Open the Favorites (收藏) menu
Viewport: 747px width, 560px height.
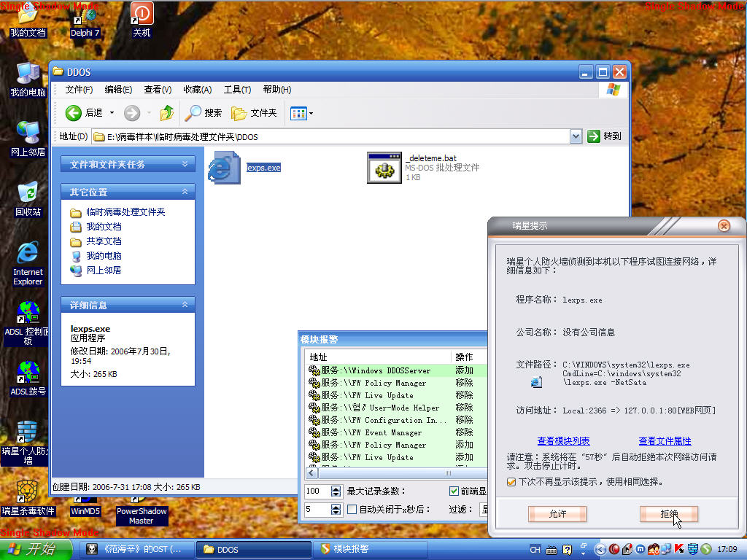pyautogui.click(x=197, y=90)
